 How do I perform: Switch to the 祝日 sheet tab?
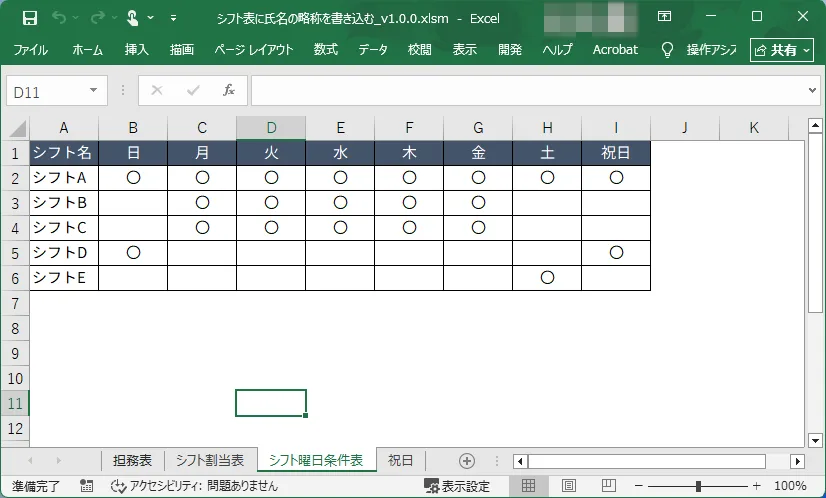[x=400, y=461]
